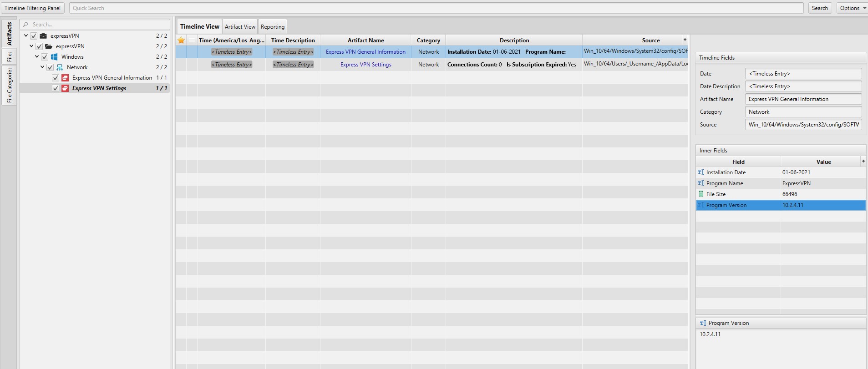Uncheck the expressVPN folder checkbox
The width and height of the screenshot is (868, 369).
39,46
